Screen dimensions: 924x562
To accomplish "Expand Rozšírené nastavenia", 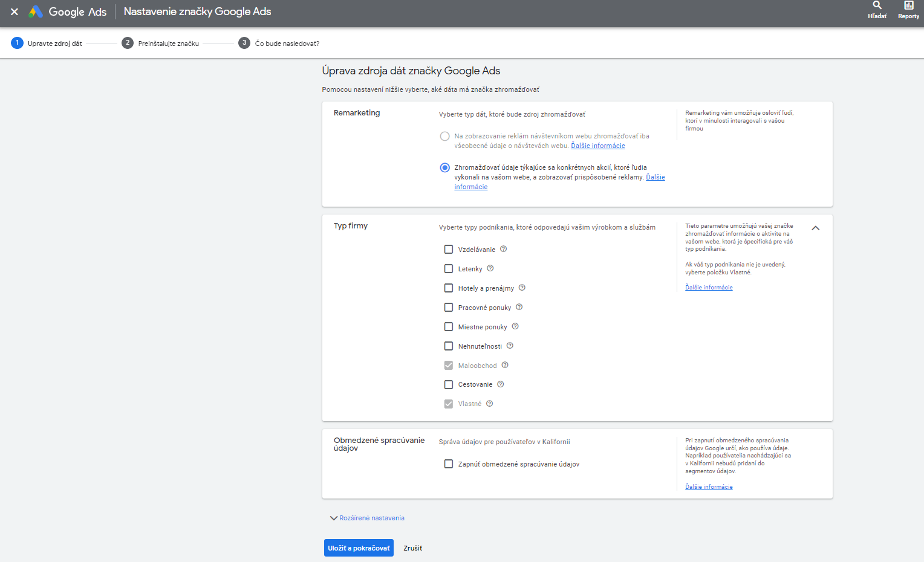I will pyautogui.click(x=367, y=518).
